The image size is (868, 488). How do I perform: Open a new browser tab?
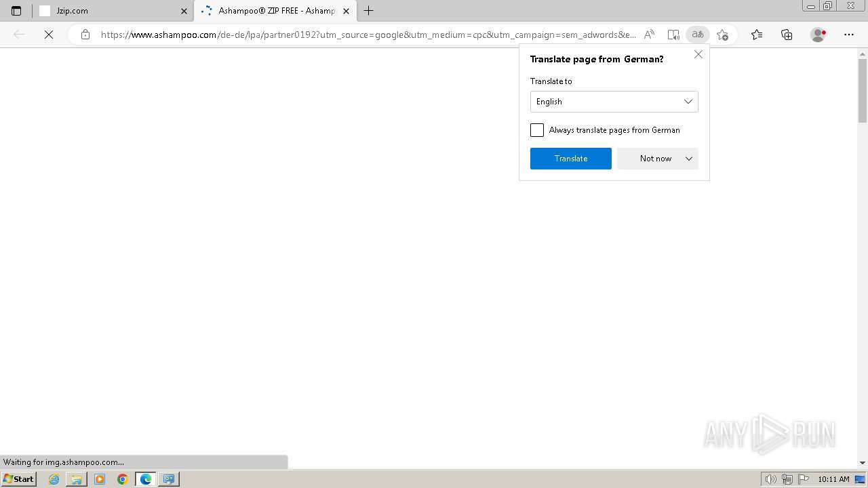pyautogui.click(x=369, y=11)
